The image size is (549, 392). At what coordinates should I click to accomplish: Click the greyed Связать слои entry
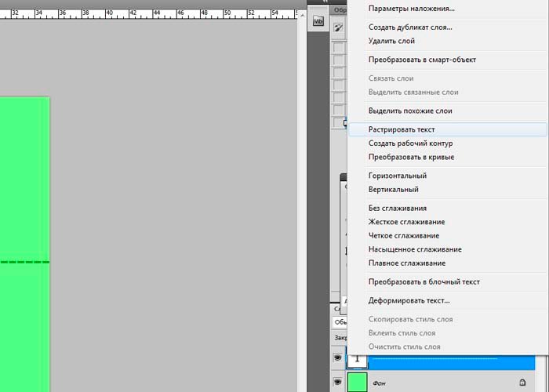tap(391, 78)
